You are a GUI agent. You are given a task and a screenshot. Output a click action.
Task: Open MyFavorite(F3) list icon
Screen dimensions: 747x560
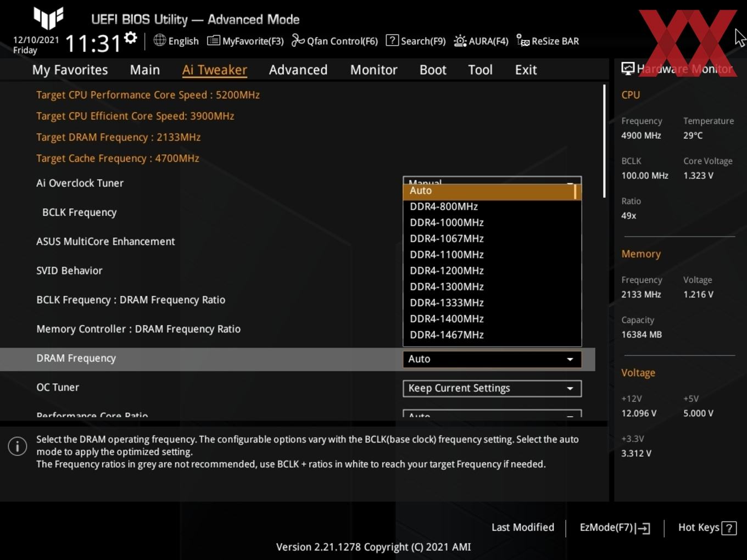[213, 41]
